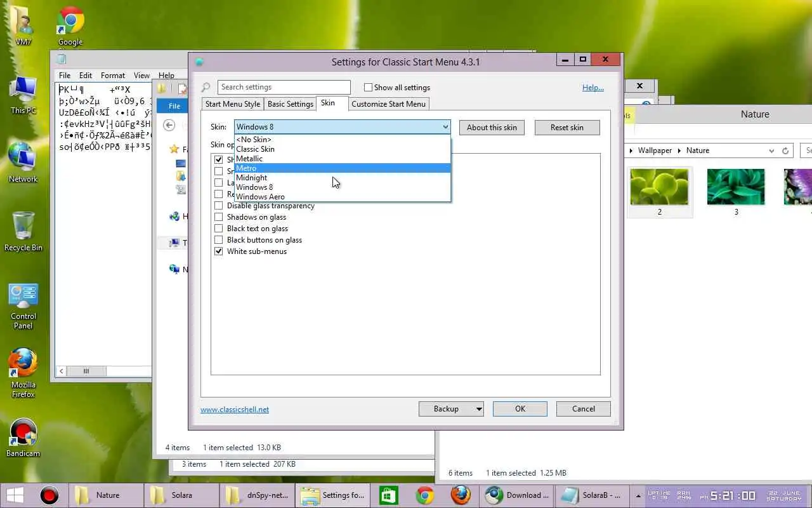Choose Classic Skin from the skin list
Screen dimensions: 812x508
[343, 149]
